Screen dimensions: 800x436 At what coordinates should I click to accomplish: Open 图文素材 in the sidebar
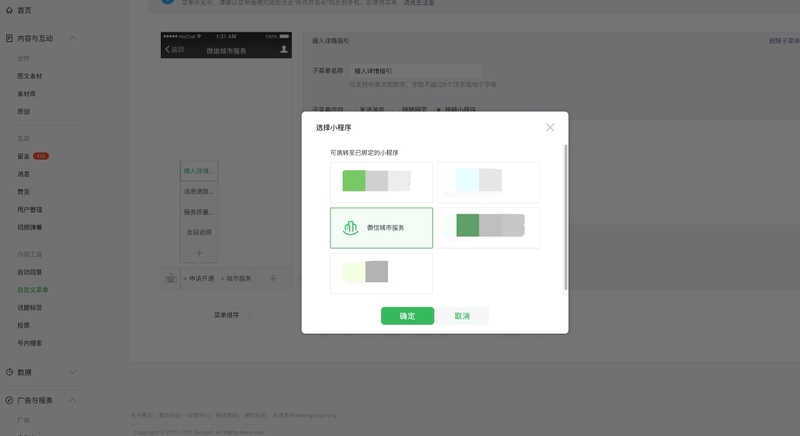(30, 76)
